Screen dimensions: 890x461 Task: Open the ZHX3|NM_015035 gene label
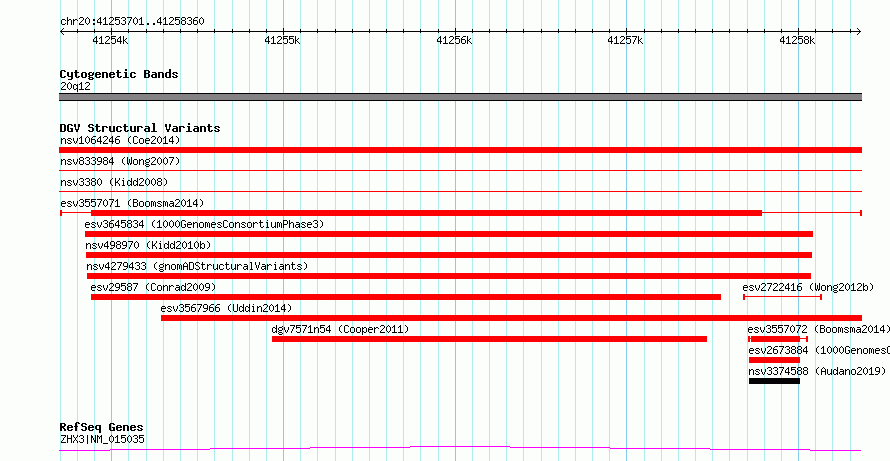coord(102,439)
